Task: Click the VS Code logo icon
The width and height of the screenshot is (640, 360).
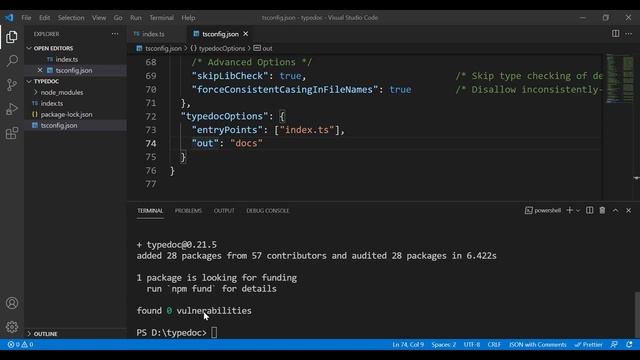Action: (x=9, y=18)
